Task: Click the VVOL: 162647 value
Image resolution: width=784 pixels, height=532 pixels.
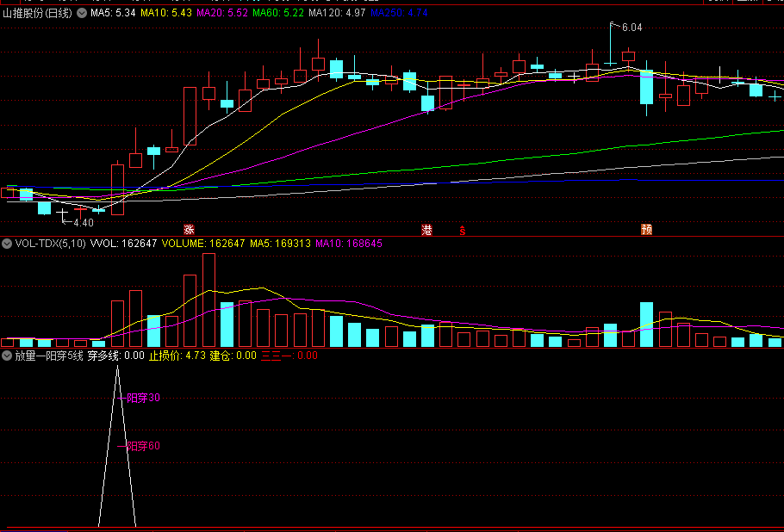Action: point(123,244)
